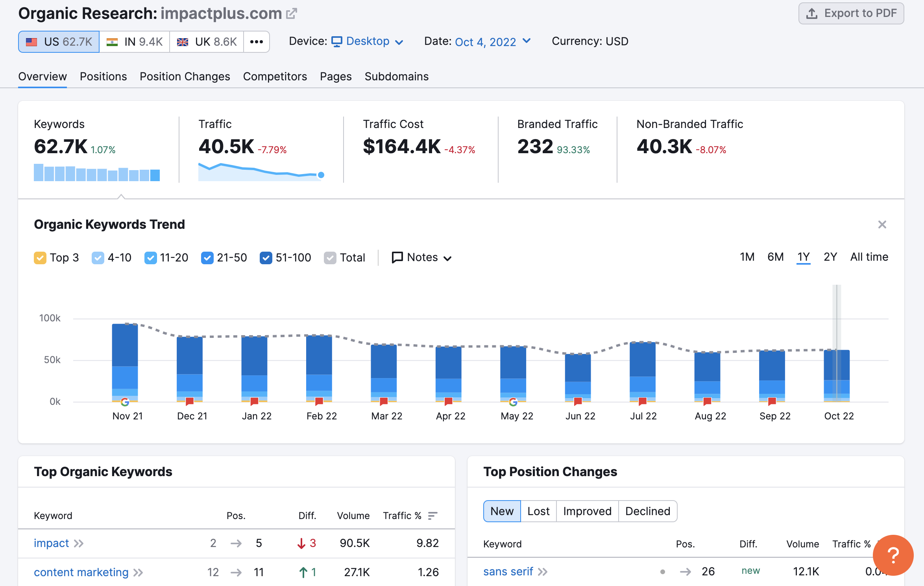Click the Nov 21 bar in chart
The height and width of the screenshot is (586, 924).
[125, 363]
